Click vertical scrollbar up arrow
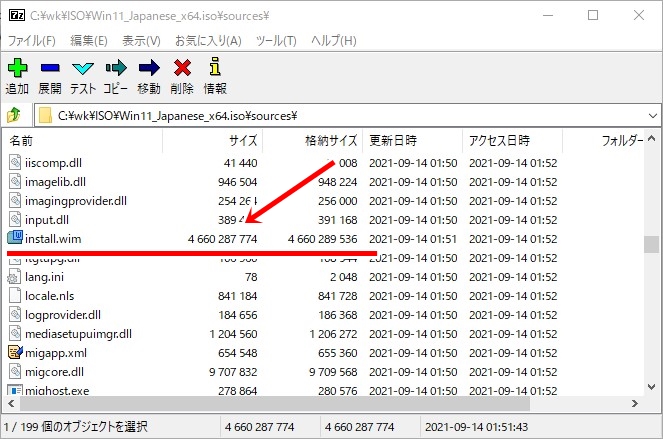The image size is (663, 439). coord(652,139)
